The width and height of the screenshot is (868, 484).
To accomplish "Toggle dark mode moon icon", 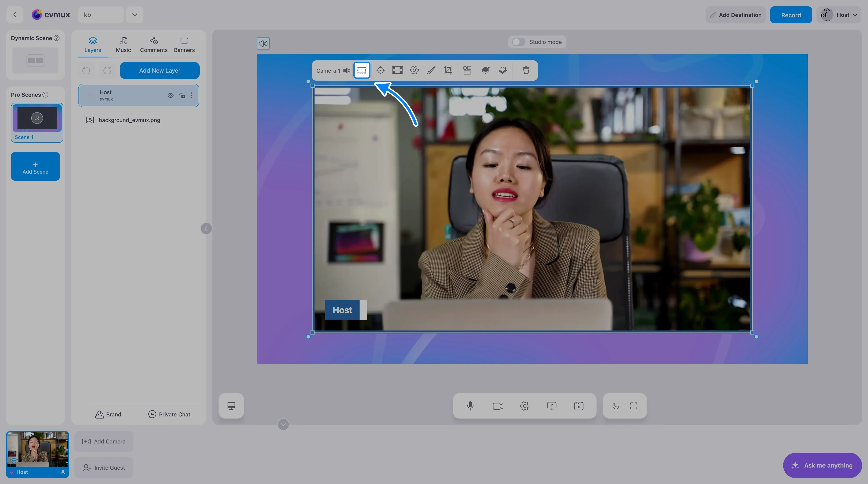I will click(x=616, y=406).
